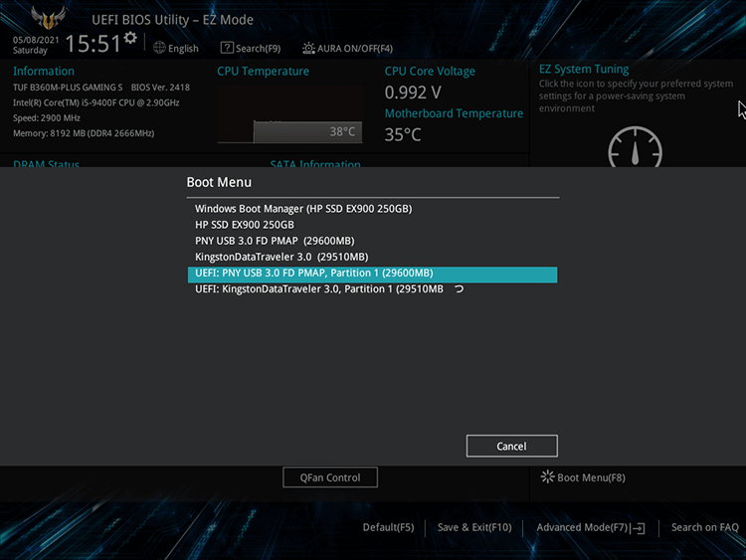Click CPU Core Voltage heading
This screenshot has width=746, height=560.
430,72
